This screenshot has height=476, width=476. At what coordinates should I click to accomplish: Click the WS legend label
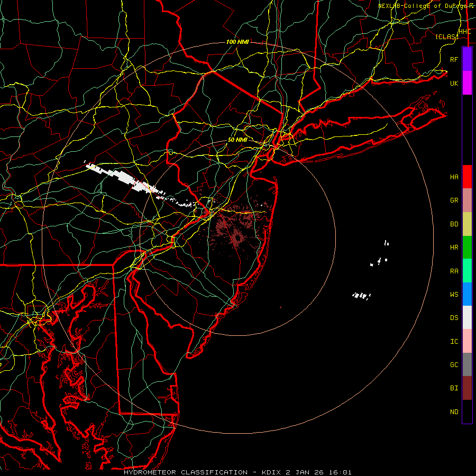454,295
